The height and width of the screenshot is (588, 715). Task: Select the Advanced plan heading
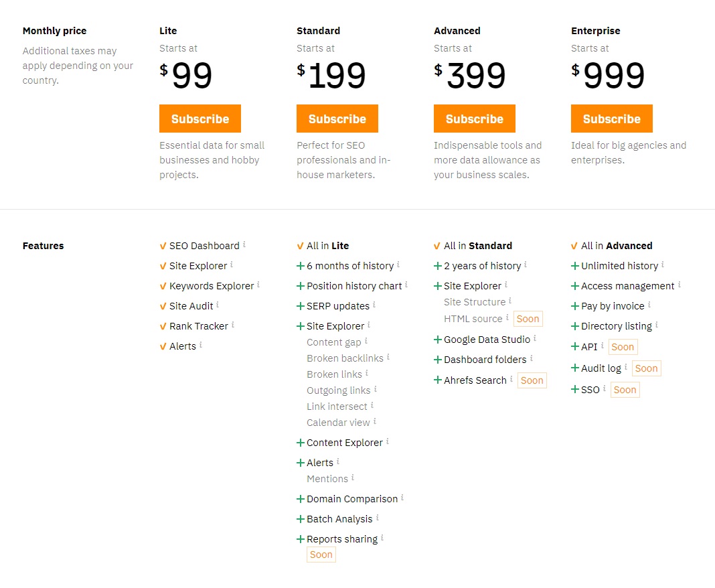point(457,30)
